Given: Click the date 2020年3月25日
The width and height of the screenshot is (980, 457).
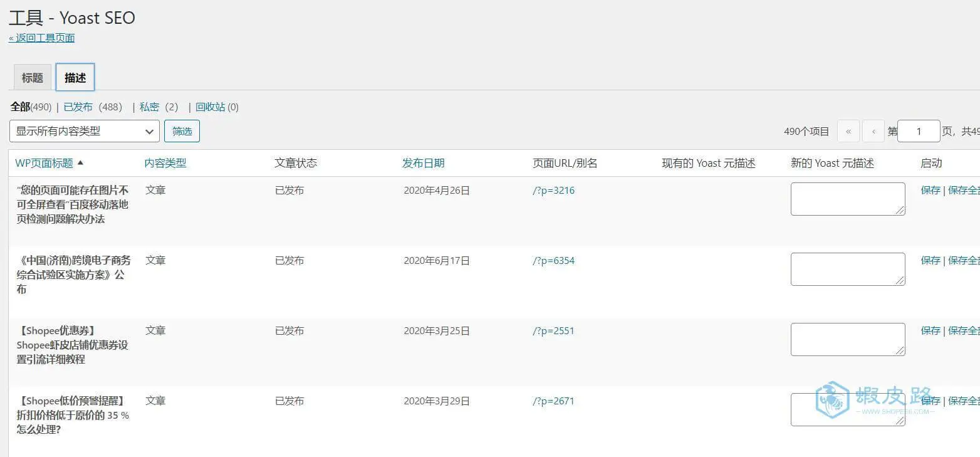Looking at the screenshot, I should (x=437, y=331).
